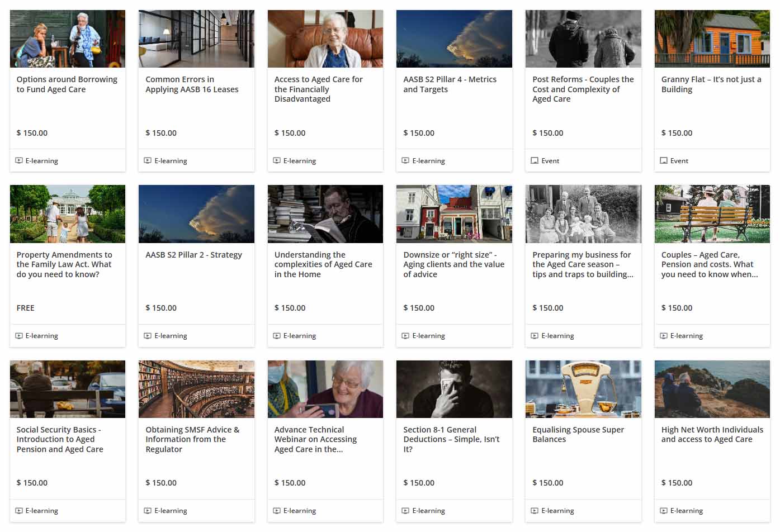Image resolution: width=780 pixels, height=532 pixels.
Task: Click man on bench facing cars thumbnail
Action: [68, 389]
